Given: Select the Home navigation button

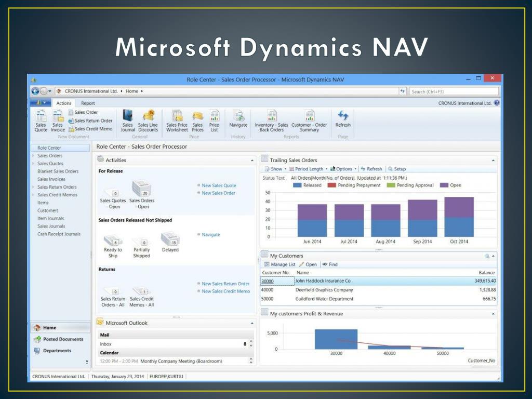Looking at the screenshot, I should click(60, 328).
